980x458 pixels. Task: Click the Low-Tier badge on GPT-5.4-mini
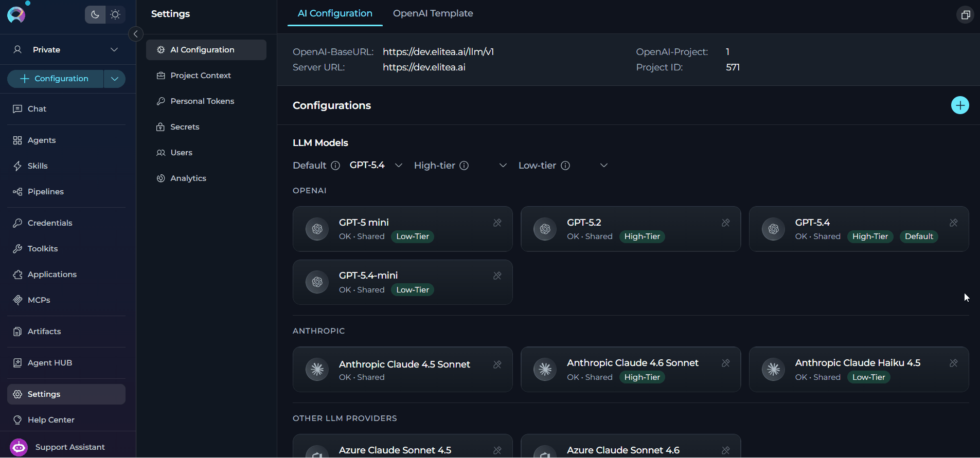tap(413, 290)
